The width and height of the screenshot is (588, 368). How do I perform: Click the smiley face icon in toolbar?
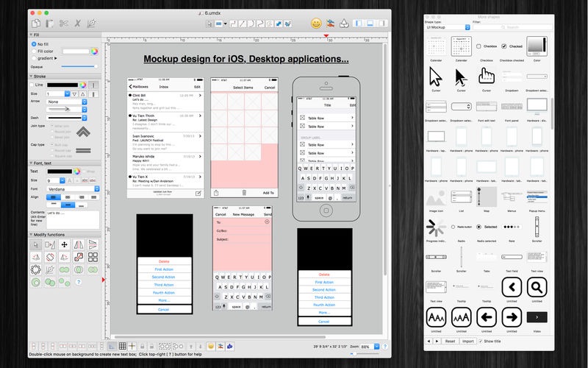(316, 24)
